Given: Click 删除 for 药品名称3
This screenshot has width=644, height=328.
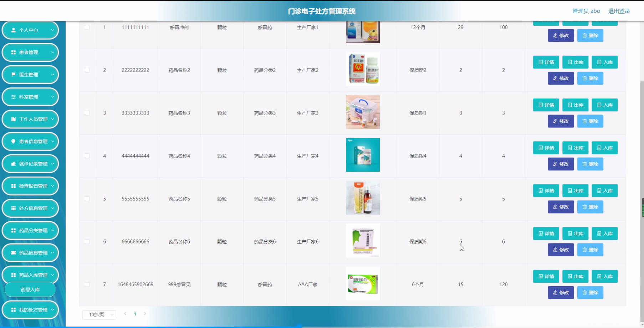Looking at the screenshot, I should click(x=590, y=121).
